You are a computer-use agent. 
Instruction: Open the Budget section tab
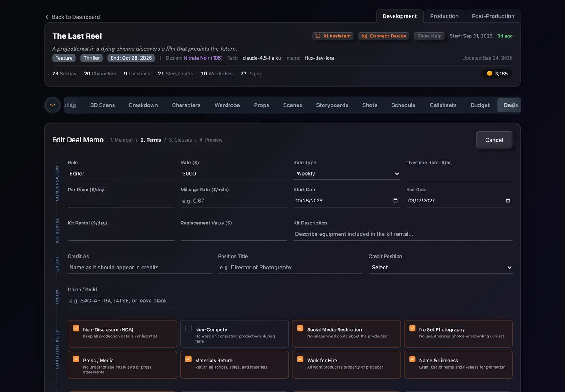tap(480, 105)
